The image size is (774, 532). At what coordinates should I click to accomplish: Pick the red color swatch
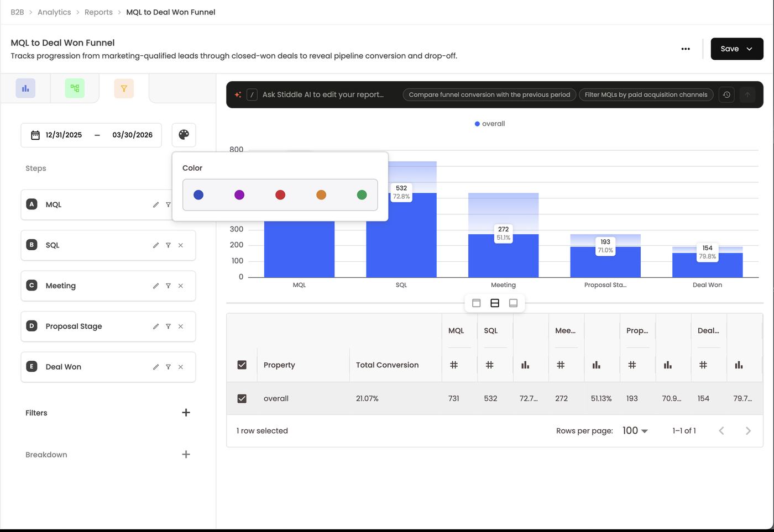tap(280, 194)
